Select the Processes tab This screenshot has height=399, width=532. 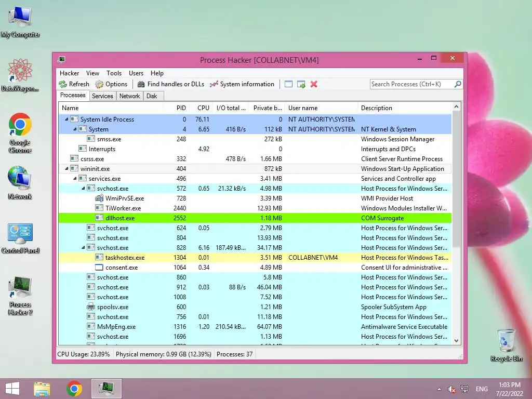coord(73,96)
